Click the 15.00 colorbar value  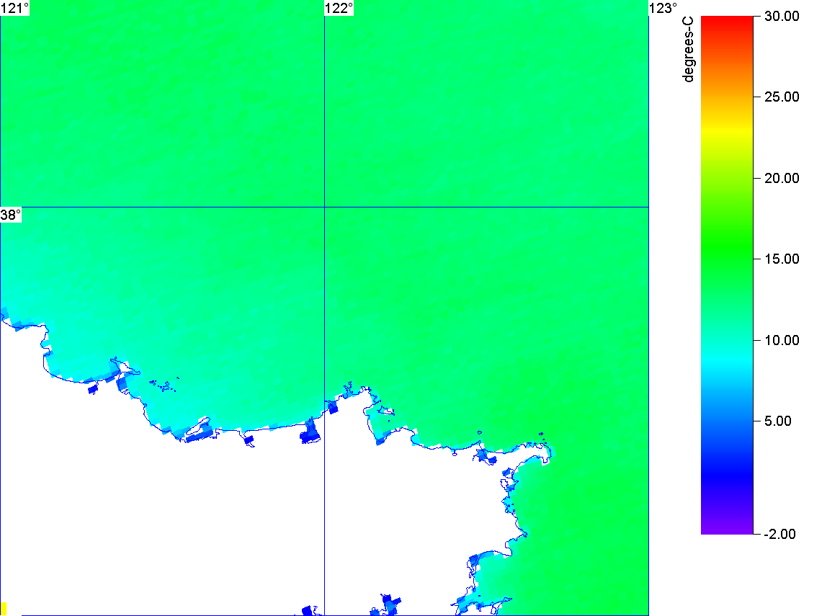point(782,259)
